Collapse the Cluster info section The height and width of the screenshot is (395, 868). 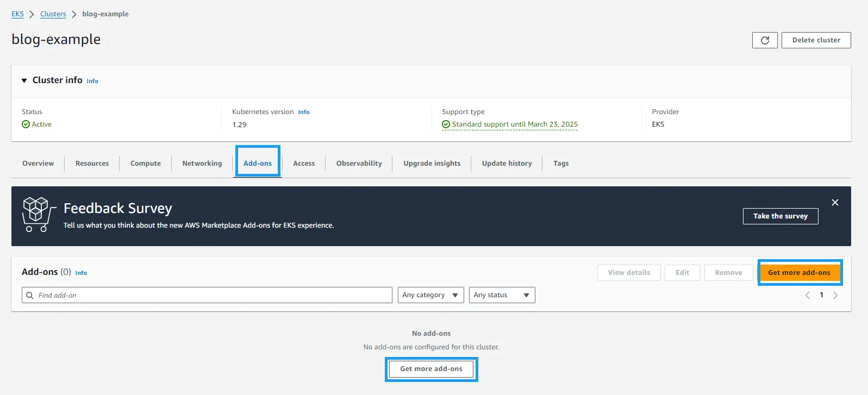(x=24, y=80)
